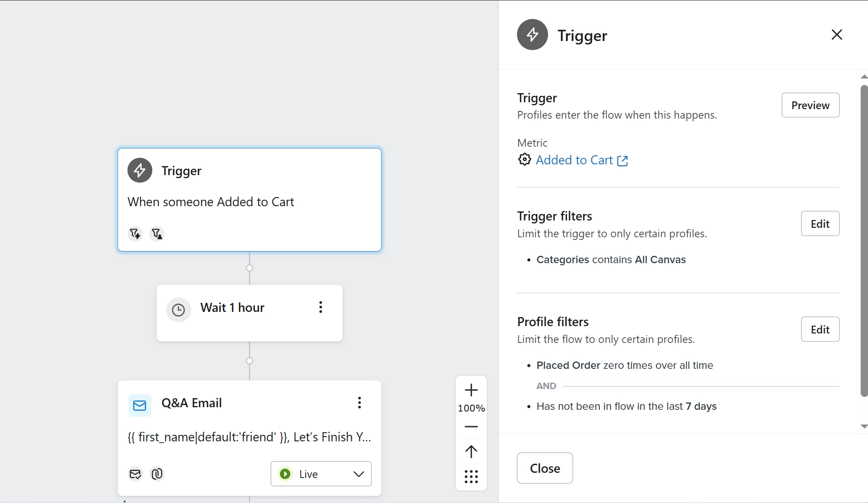Image resolution: width=868 pixels, height=503 pixels.
Task: Zoom in the flow canvas
Action: click(471, 390)
